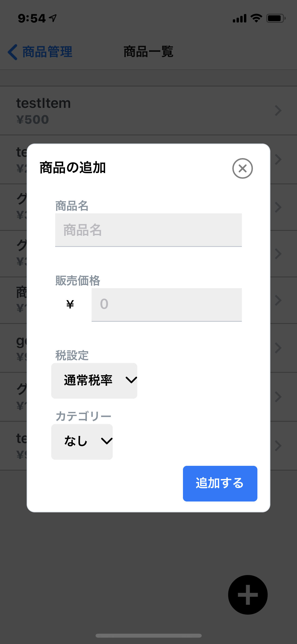297x644 pixels.
Task: Tap the chevron on the last product row
Action: point(278,446)
